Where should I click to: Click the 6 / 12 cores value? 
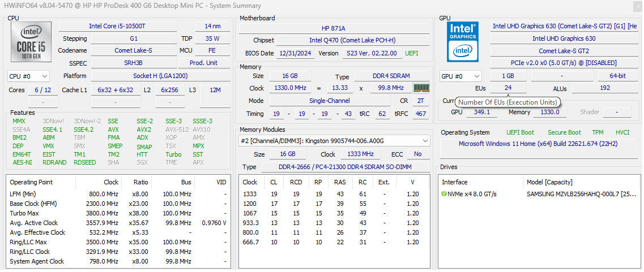(x=42, y=90)
